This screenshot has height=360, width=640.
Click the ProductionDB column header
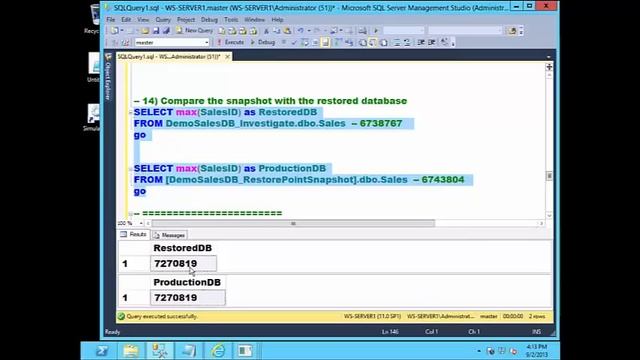pos(187,282)
